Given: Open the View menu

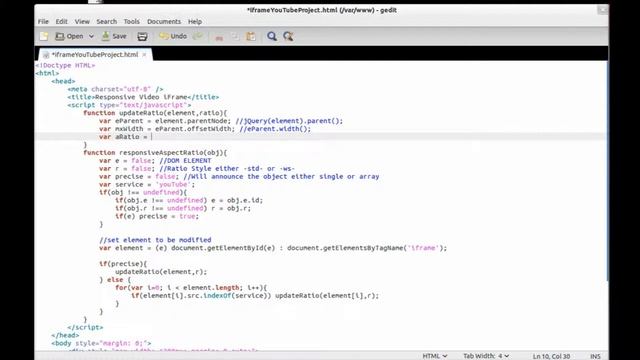Looking at the screenshot, I should [82, 22].
